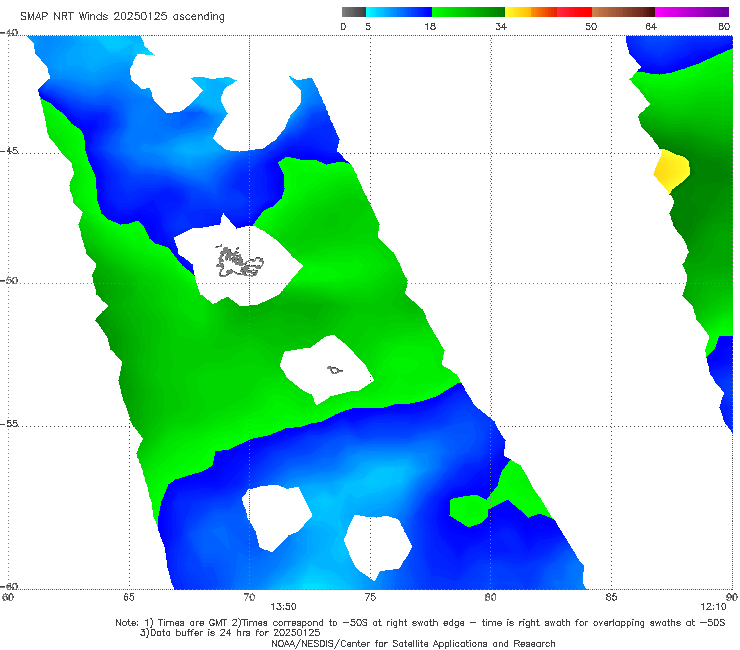Screen dimensions: 740x650
Task: Click the note line starting 'Note: 1) Times are GMT'
Action: click(420, 623)
